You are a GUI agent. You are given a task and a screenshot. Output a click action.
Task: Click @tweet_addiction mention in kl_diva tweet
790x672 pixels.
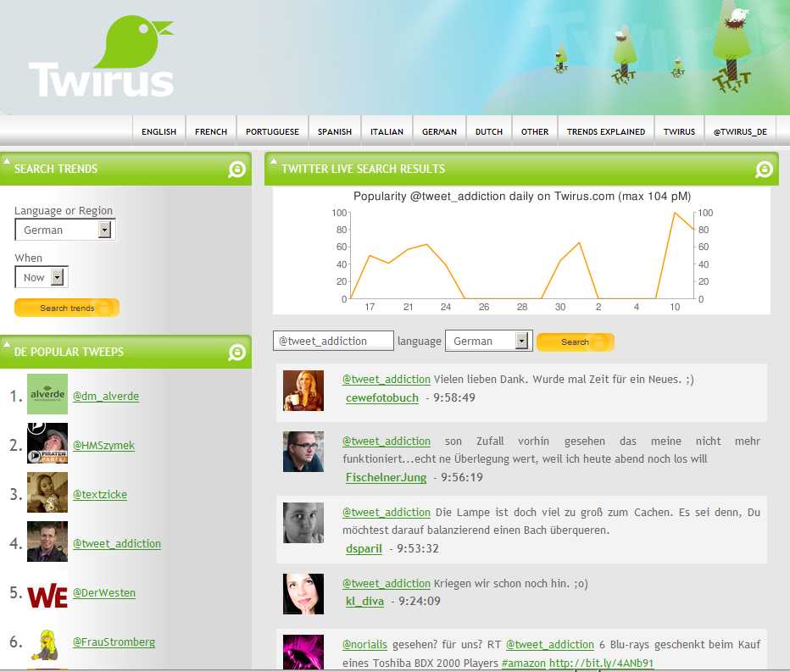(387, 583)
